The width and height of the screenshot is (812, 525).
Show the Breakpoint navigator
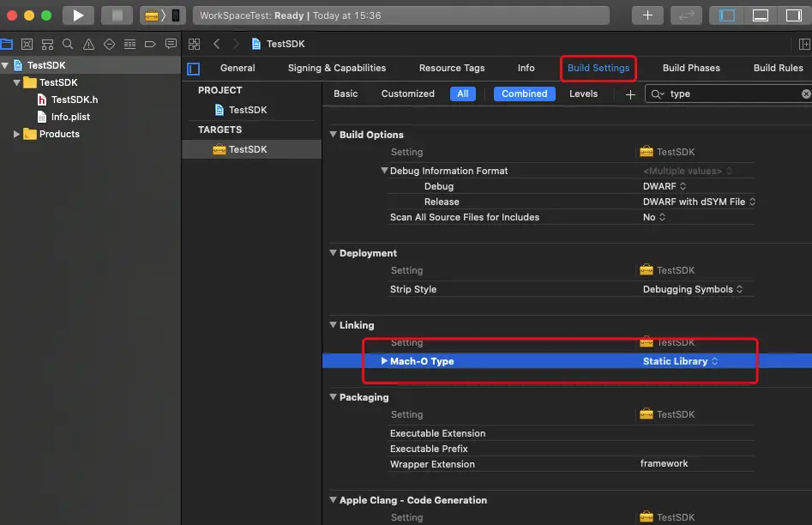tap(150, 45)
